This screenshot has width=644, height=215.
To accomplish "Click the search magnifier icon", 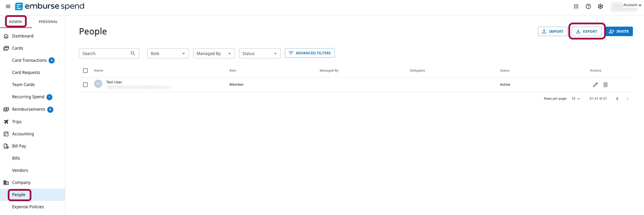I will point(133,53).
